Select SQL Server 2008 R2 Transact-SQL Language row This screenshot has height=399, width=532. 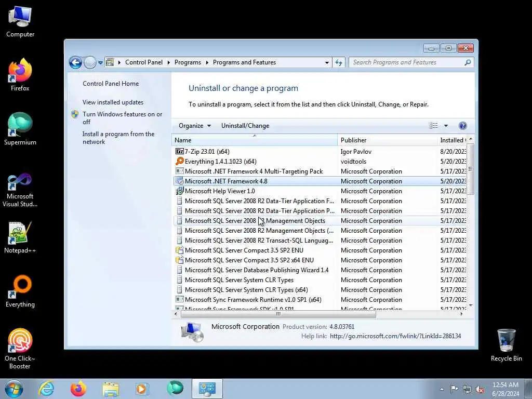pyautogui.click(x=320, y=241)
